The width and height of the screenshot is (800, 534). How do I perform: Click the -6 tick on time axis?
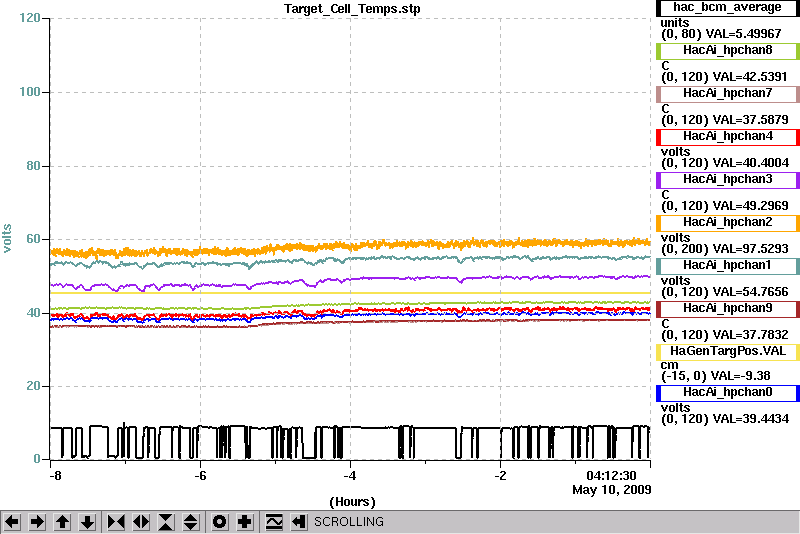(200, 476)
